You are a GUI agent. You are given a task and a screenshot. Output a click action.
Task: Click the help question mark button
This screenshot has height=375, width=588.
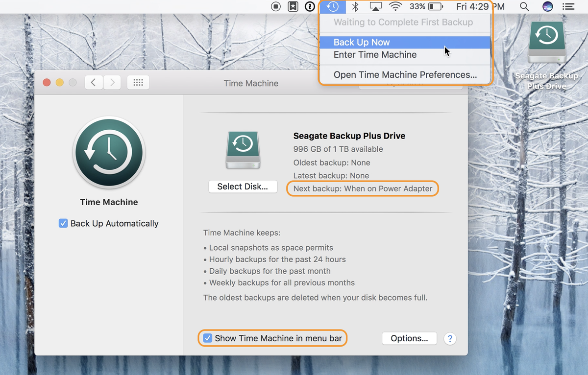click(450, 338)
